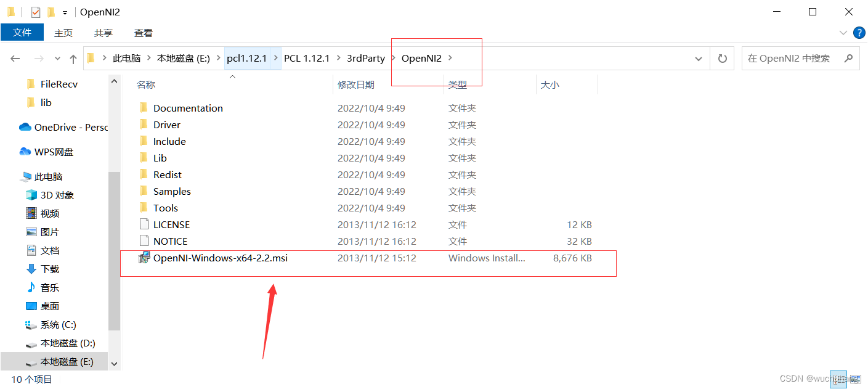Open the quick access toolbar customize dropdown
The image size is (868, 389).
[65, 12]
